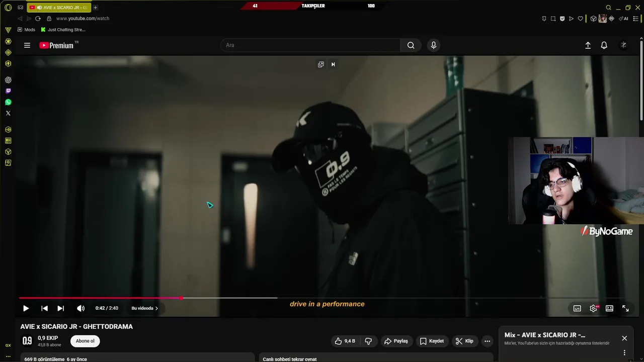This screenshot has height=362, width=644.
Task: Open the Aria AI toolbar button
Action: click(624, 19)
